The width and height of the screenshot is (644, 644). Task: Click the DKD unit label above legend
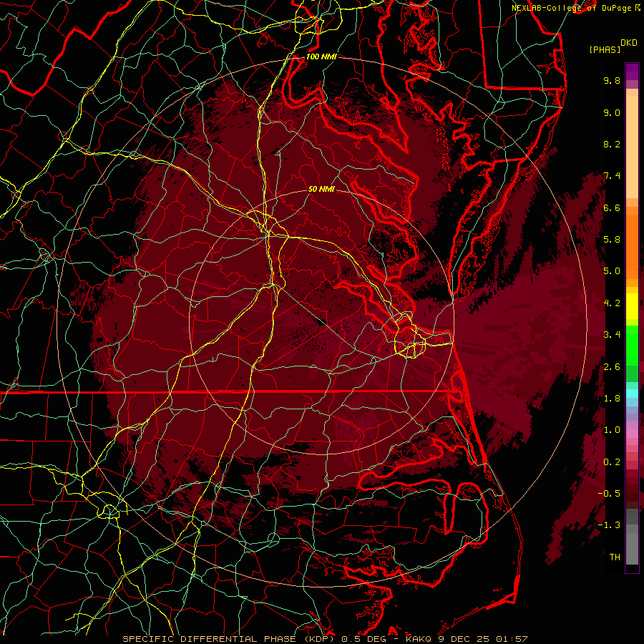point(629,43)
